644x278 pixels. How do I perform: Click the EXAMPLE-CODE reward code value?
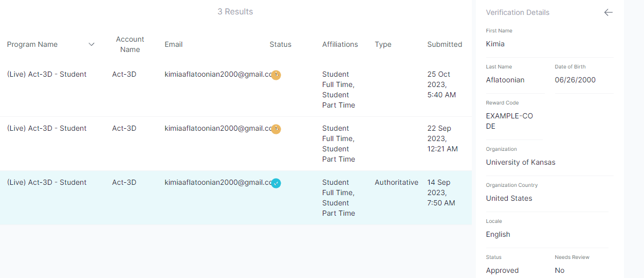(509, 121)
